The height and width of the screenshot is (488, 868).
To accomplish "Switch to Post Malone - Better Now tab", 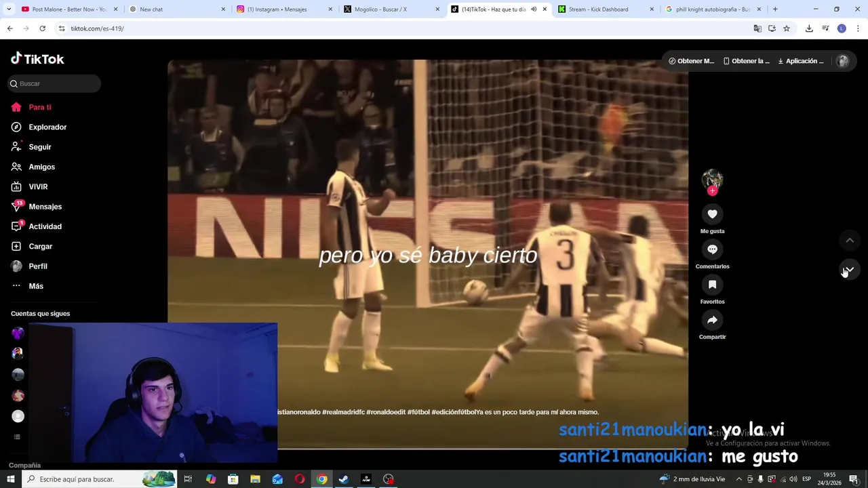I will pyautogui.click(x=64, y=9).
